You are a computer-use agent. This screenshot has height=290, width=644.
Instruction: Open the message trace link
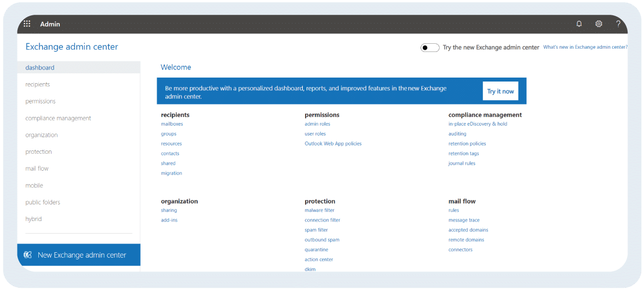click(464, 221)
